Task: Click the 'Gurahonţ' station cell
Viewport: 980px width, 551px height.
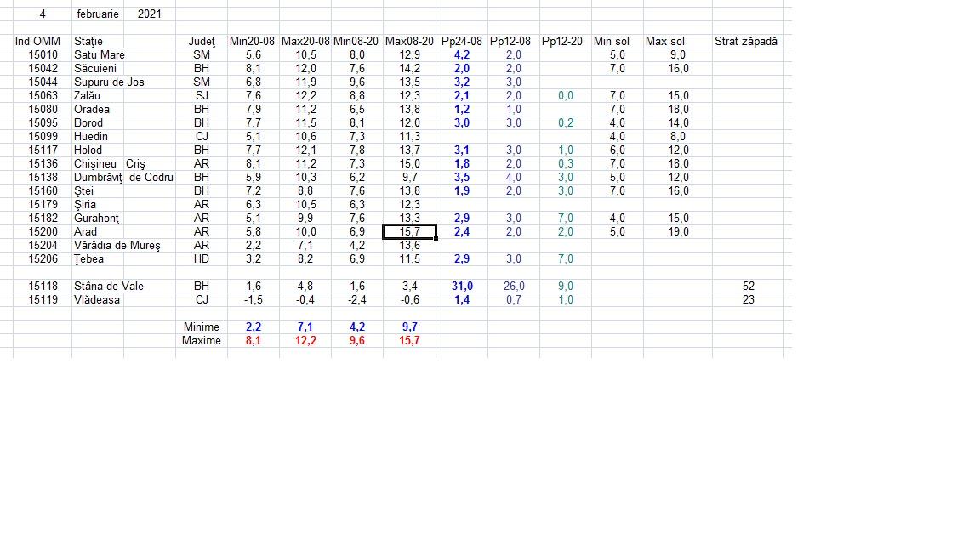Action: 98,219
